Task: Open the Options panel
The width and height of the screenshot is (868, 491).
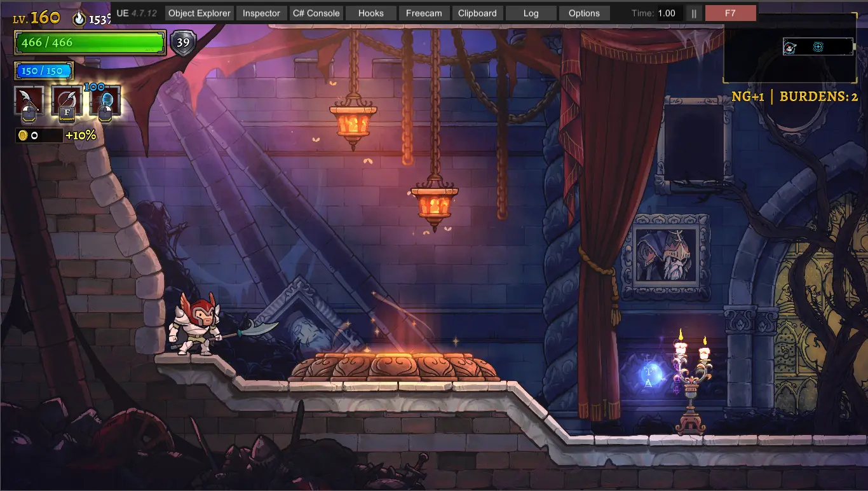Action: tap(584, 13)
